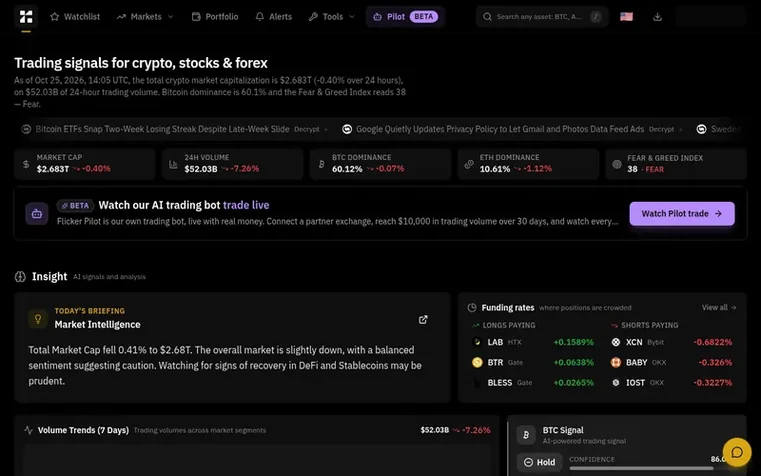Open Market Intelligence in external view

pos(423,319)
